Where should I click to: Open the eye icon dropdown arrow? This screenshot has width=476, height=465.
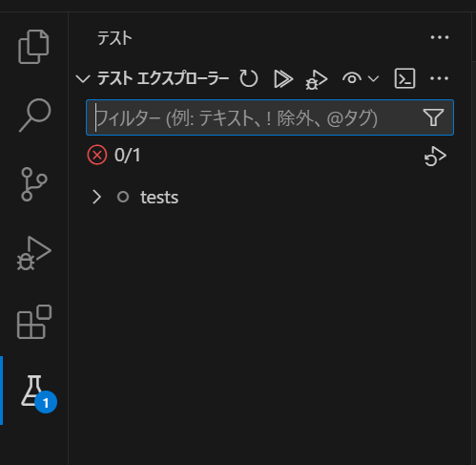(373, 78)
